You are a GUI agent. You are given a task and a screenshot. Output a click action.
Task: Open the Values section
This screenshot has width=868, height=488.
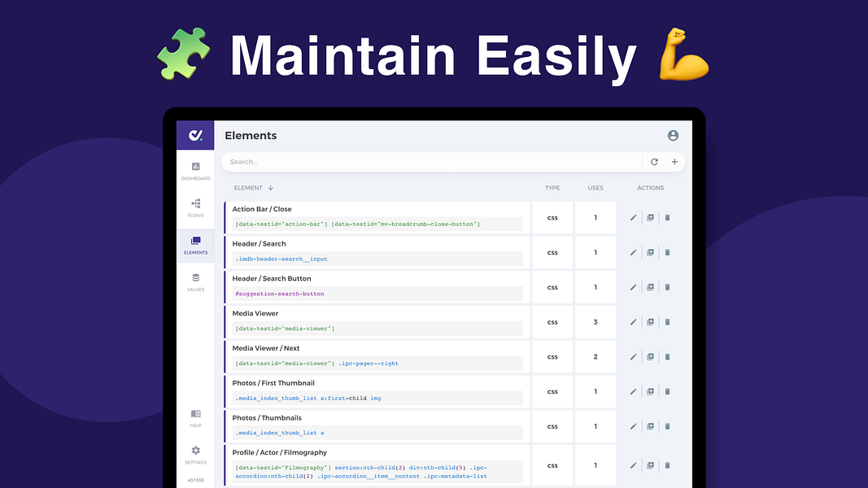[x=195, y=283]
